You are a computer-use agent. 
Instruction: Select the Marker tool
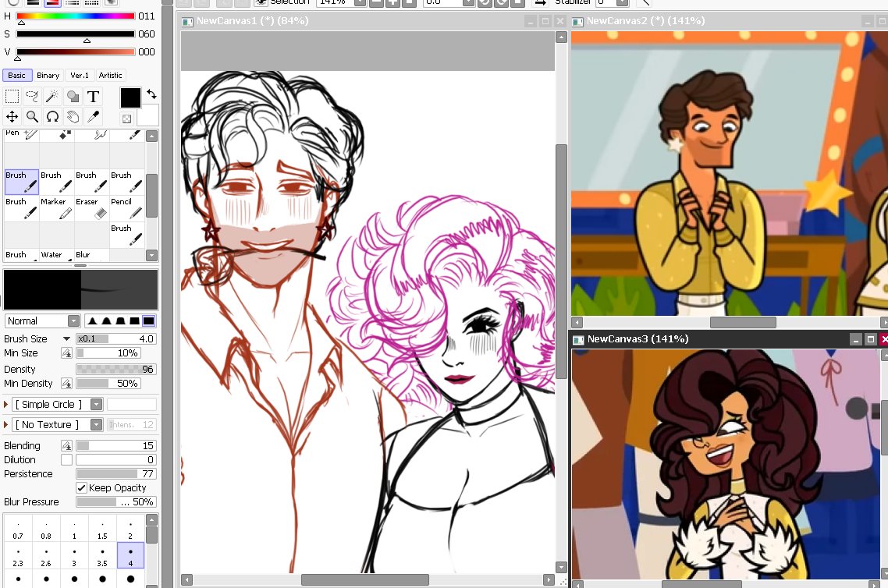[x=57, y=208]
